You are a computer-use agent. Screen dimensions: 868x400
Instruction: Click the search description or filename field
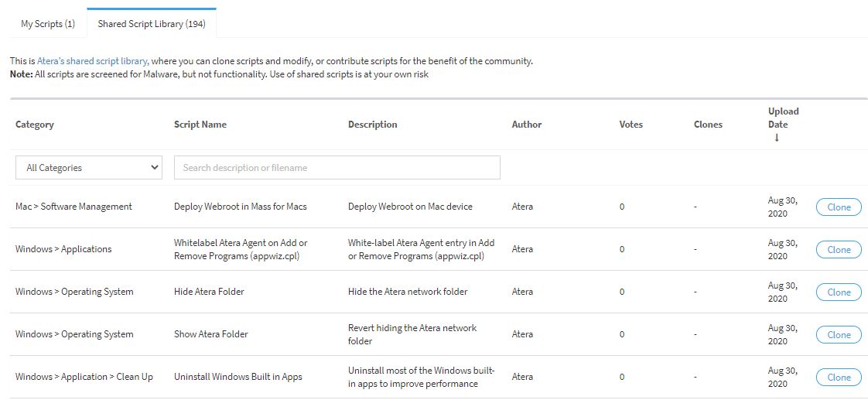pos(337,168)
